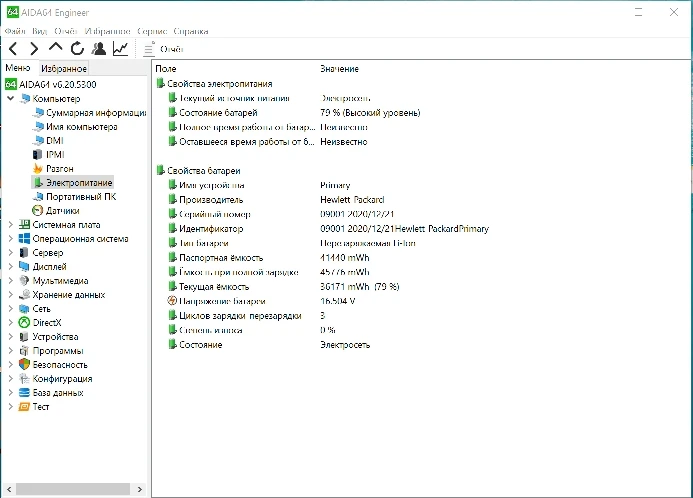Click the Напряжение батареи voltage icon
Screen dimensions: 693x498
tap(172, 301)
